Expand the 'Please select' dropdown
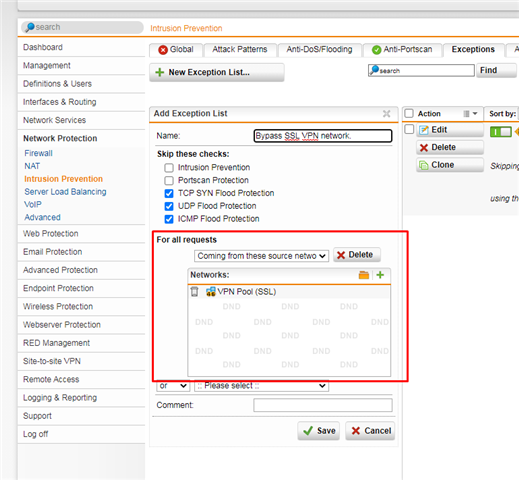 coord(261,386)
